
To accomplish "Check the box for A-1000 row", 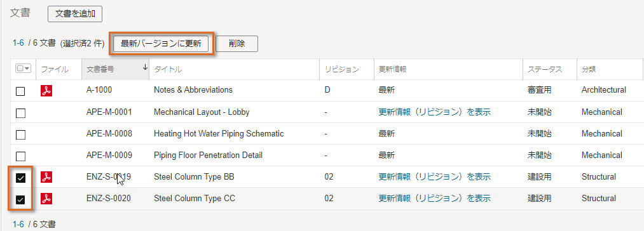I will (20, 91).
